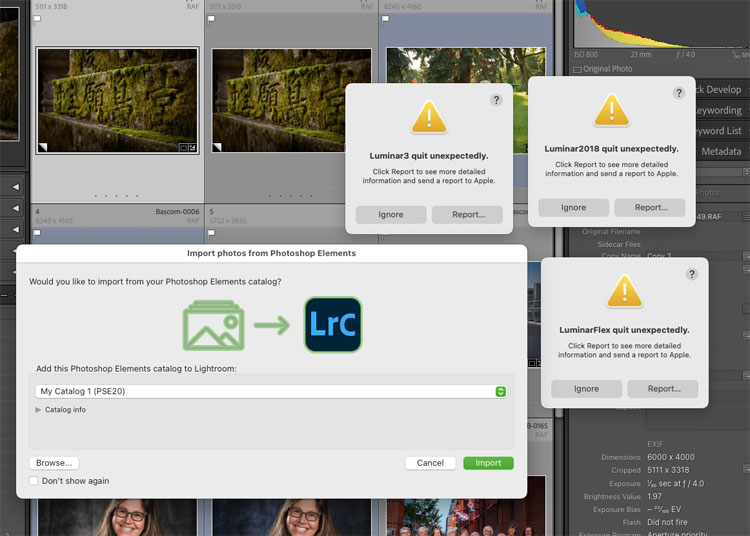The height and width of the screenshot is (536, 750).
Task: Cancel the Photoshop Elements import dialog
Action: (x=430, y=463)
